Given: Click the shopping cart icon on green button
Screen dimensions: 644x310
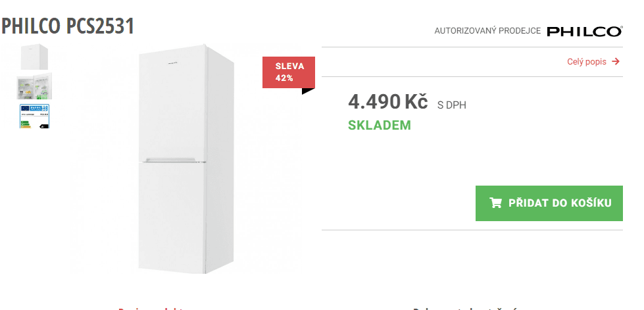Looking at the screenshot, I should (495, 203).
